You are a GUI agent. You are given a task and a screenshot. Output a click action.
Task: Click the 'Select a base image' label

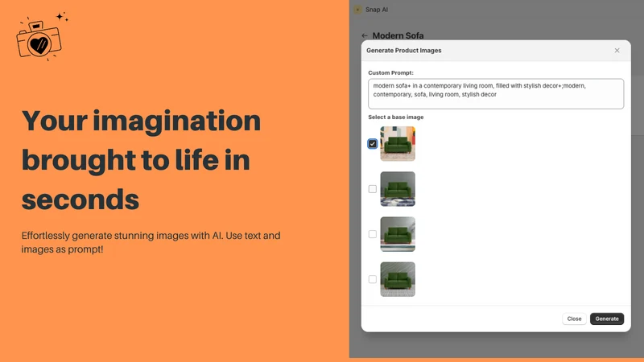[395, 117]
